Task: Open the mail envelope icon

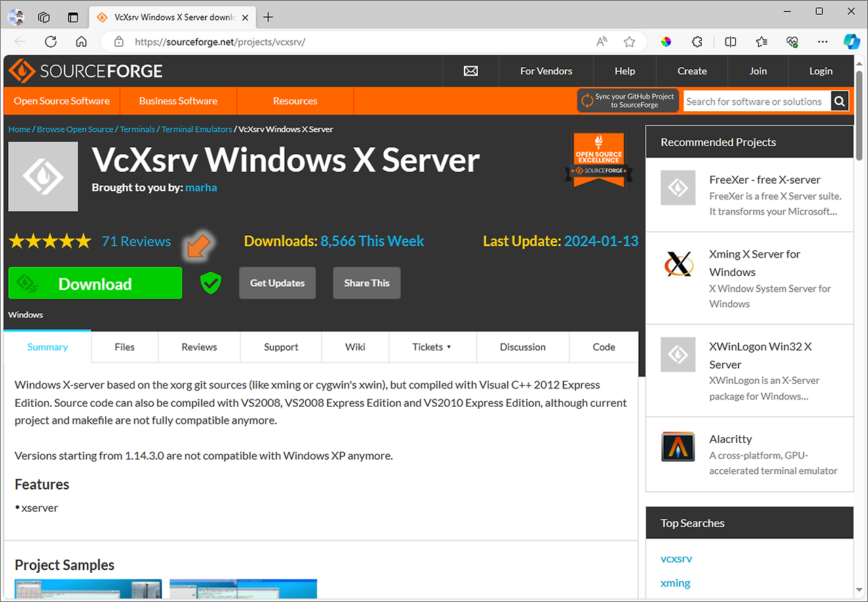Action: coord(471,71)
